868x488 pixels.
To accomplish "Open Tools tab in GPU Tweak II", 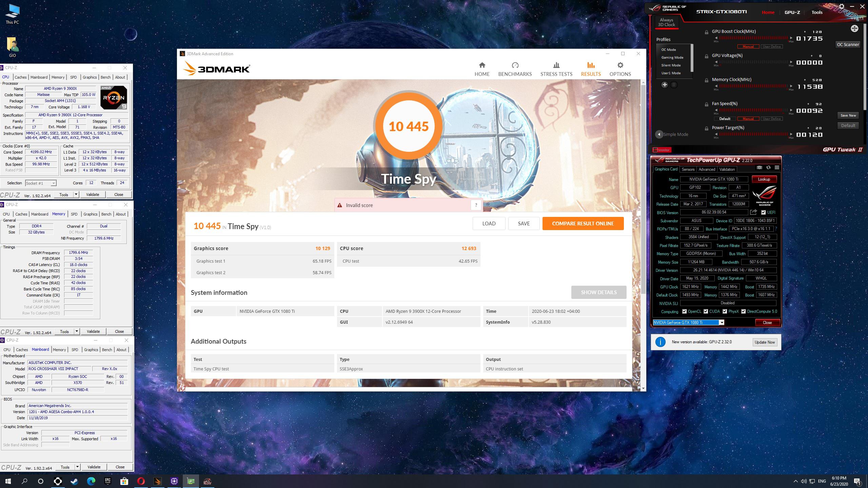I will click(x=817, y=12).
